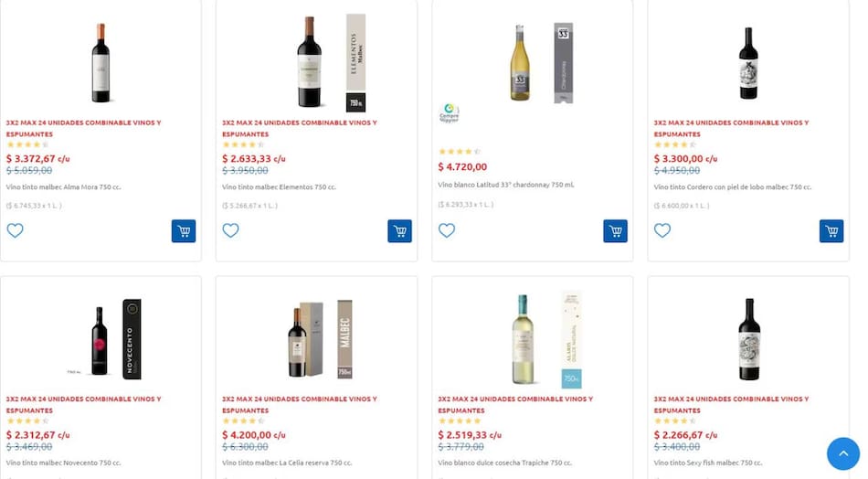Add Alma Mora malbec to cart
This screenshot has width=868, height=479.
tap(184, 231)
